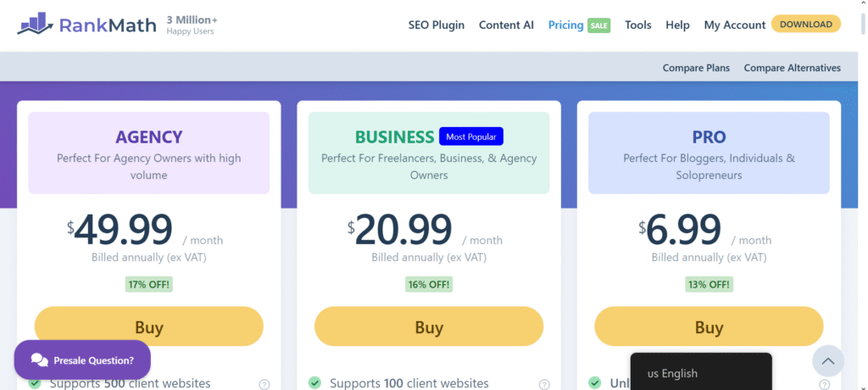This screenshot has height=390, width=868.
Task: Open the Tools menu
Action: point(637,25)
